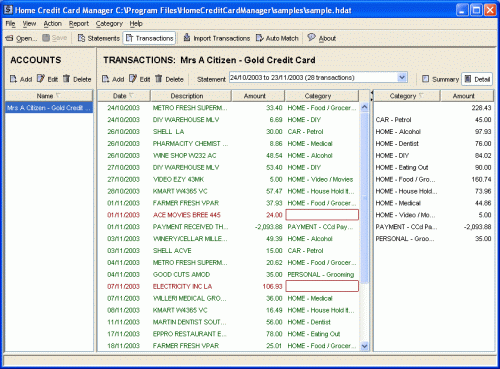Click the Open file toolbar icon

point(21,38)
